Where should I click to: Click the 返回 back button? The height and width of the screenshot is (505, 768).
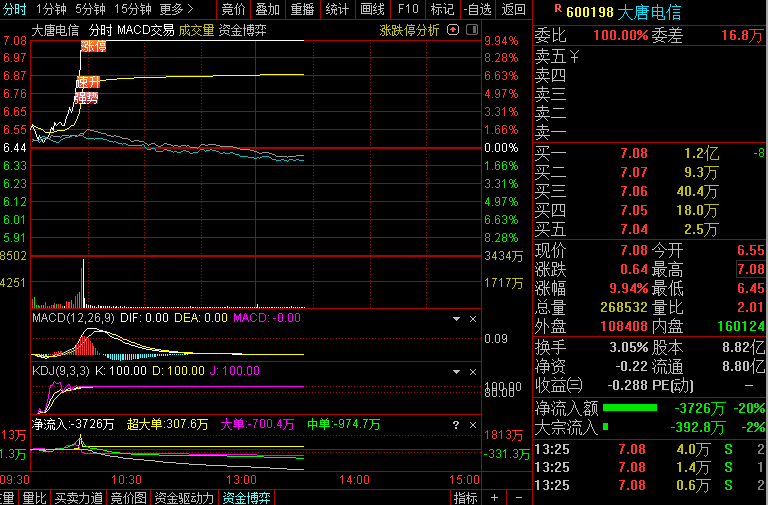pyautogui.click(x=513, y=9)
